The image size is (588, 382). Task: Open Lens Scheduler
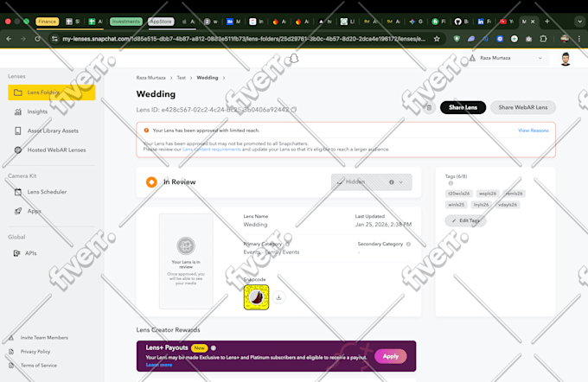47,192
